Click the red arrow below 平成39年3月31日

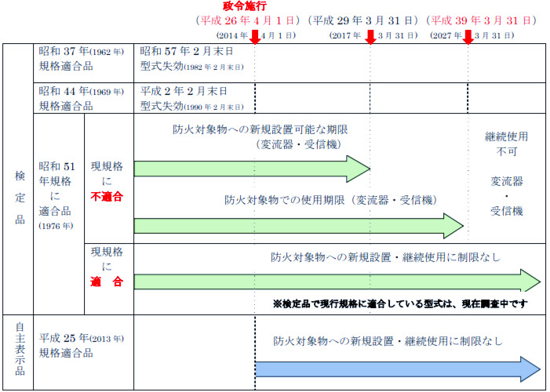coord(468,36)
